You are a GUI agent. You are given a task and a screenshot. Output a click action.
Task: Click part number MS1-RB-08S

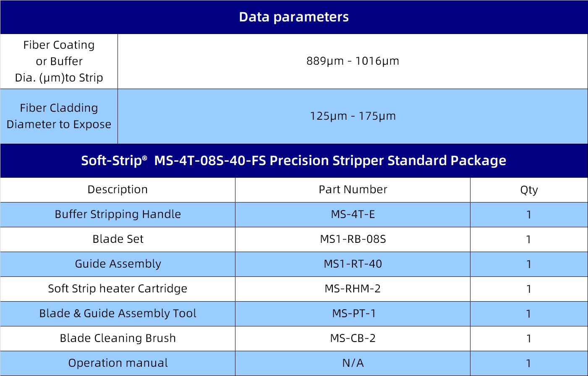(353, 239)
